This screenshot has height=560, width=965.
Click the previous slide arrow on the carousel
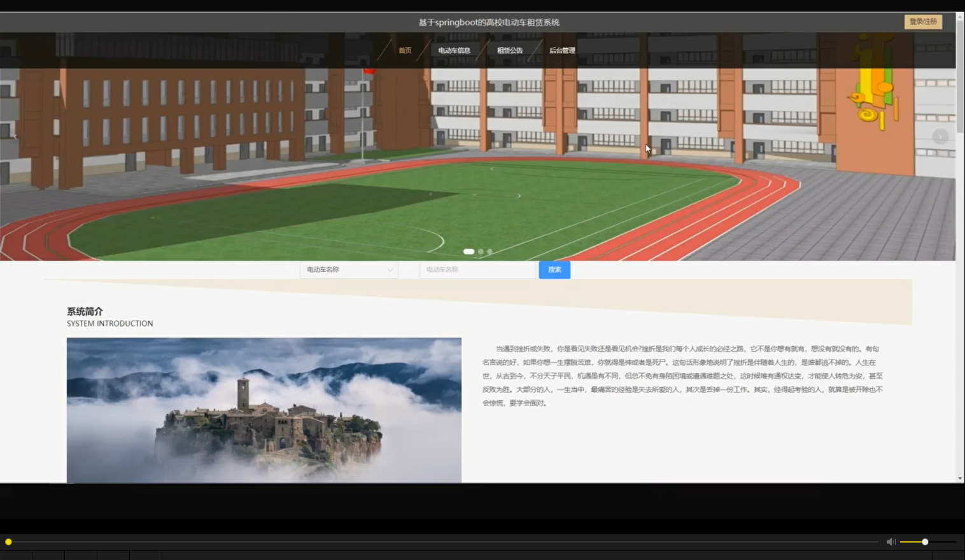coord(15,136)
